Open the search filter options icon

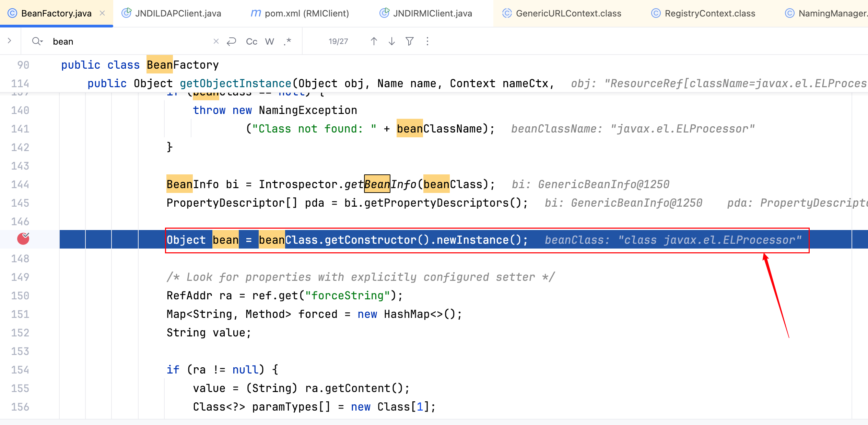click(409, 42)
